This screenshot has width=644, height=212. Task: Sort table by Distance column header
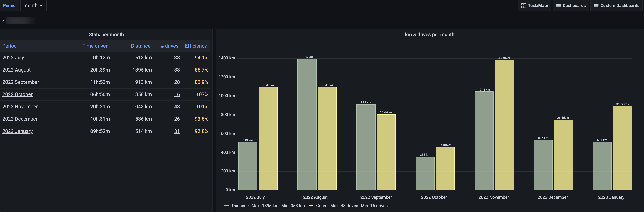141,46
